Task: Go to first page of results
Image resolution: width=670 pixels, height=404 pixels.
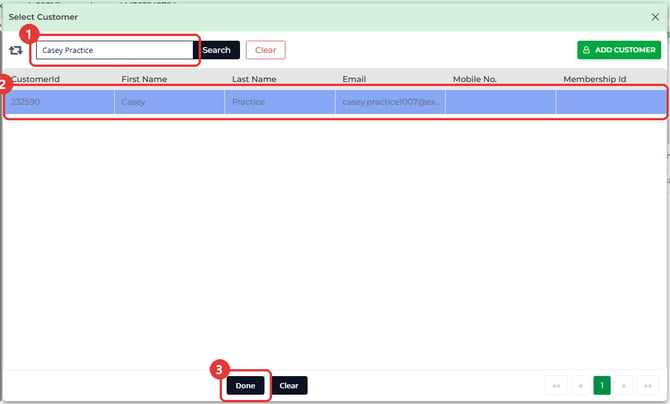Action: click(556, 386)
